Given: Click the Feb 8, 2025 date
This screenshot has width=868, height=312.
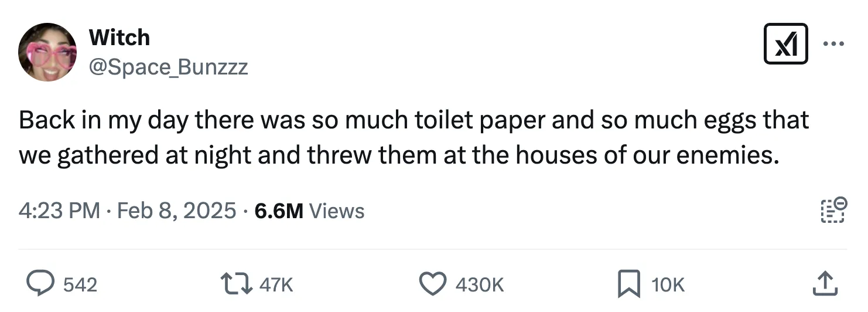Looking at the screenshot, I should [x=177, y=211].
